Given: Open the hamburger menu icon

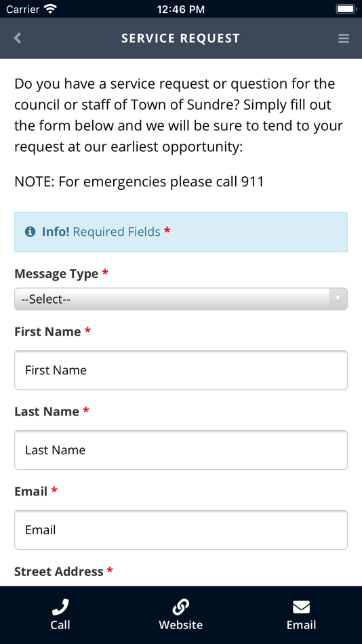Looking at the screenshot, I should (x=344, y=39).
